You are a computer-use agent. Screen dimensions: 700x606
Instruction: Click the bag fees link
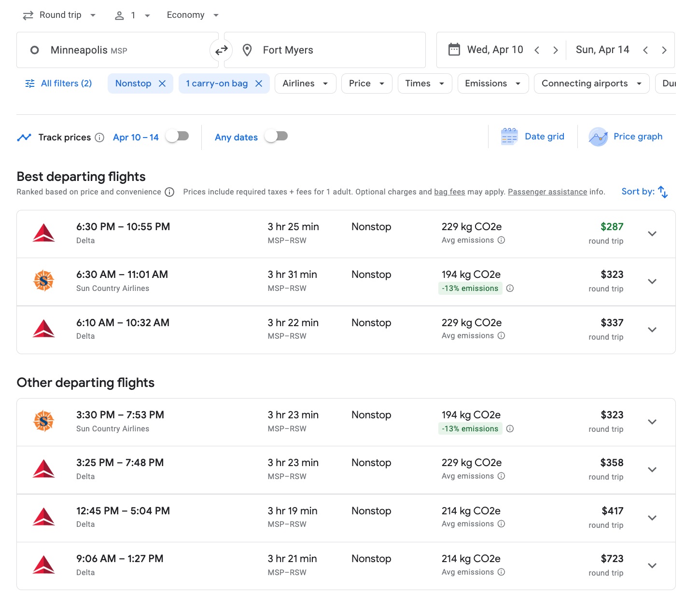point(449,192)
